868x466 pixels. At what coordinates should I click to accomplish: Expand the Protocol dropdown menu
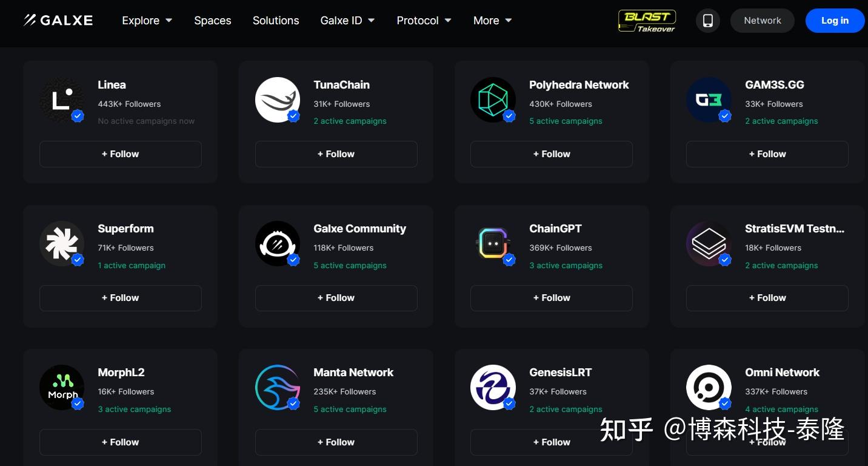pyautogui.click(x=424, y=21)
